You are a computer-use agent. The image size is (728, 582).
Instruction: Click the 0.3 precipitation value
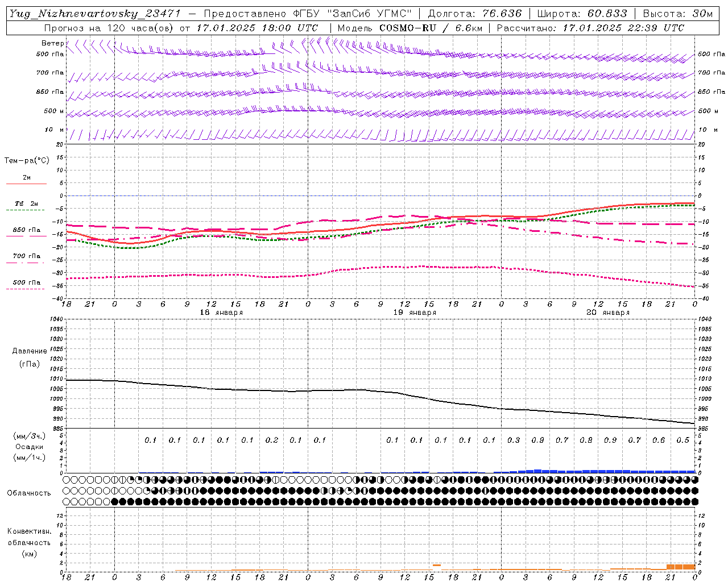click(x=514, y=440)
